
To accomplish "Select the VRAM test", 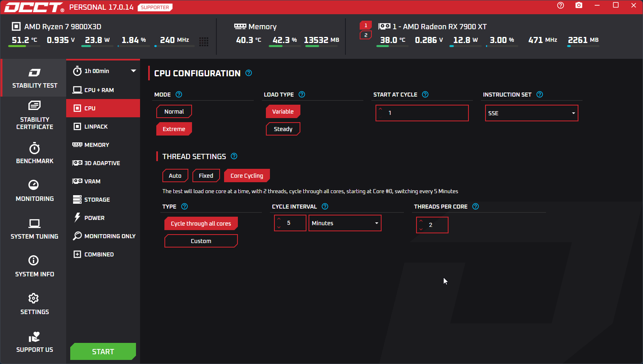I will pyautogui.click(x=103, y=181).
